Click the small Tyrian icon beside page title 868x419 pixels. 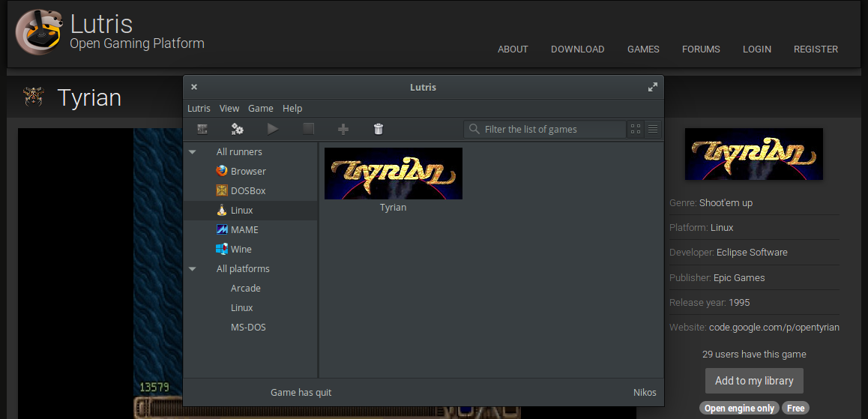coord(33,97)
